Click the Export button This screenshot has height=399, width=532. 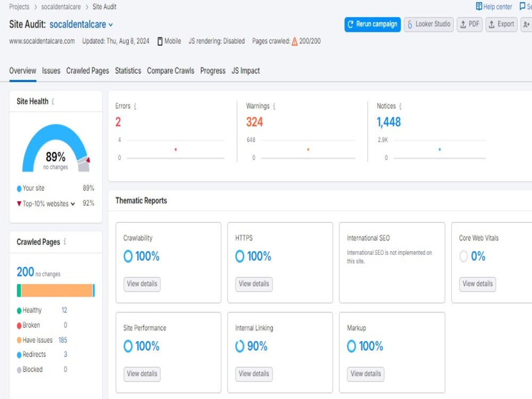click(502, 24)
